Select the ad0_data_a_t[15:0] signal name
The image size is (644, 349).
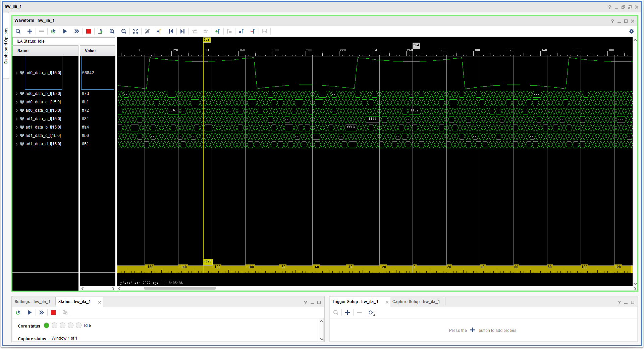[x=43, y=73]
